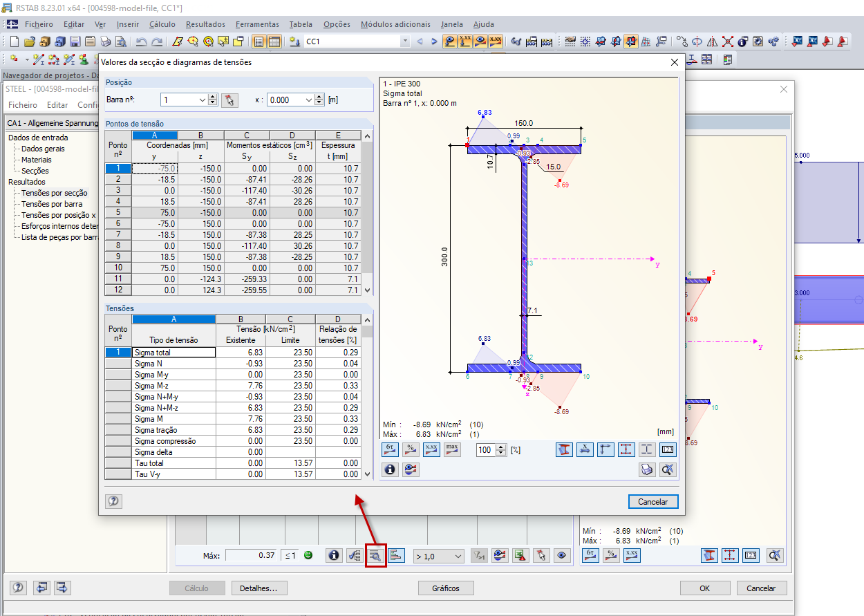Viewport: 864px width, 616px height.
Task: Click the red-outlined section diagram magnifier icon
Action: tap(375, 555)
